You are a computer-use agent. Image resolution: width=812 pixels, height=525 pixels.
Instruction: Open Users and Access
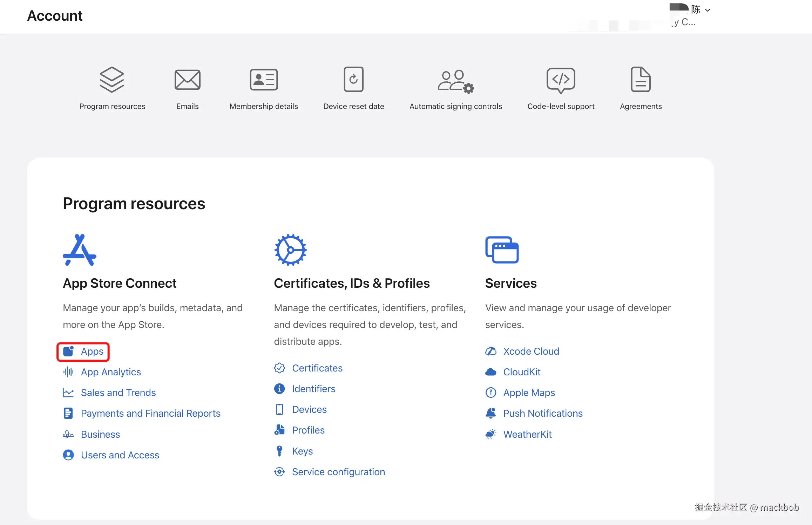pyautogui.click(x=120, y=455)
